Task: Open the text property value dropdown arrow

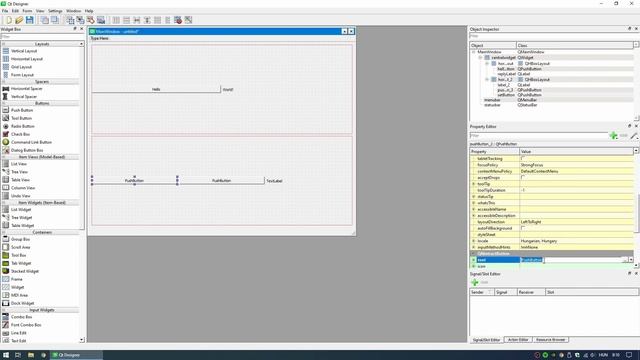Action: (x=631, y=260)
